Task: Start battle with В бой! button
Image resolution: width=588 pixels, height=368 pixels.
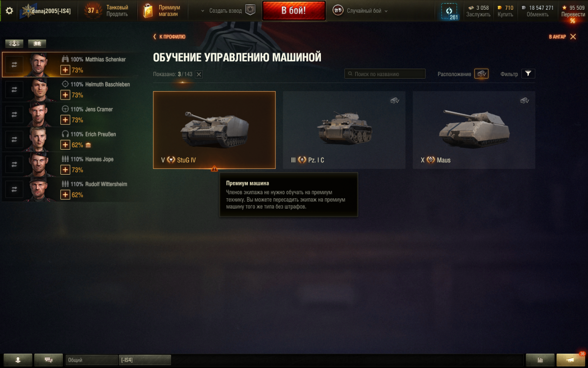Action: 294,11
